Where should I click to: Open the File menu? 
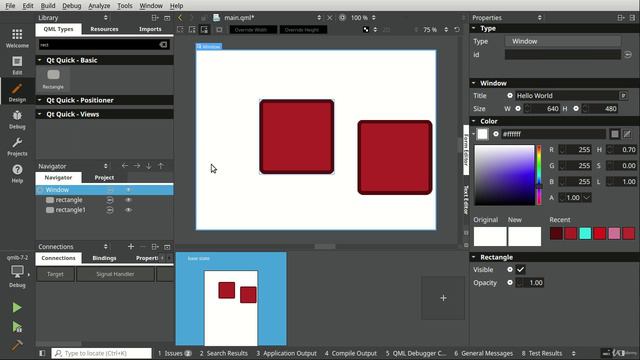(x=10, y=6)
